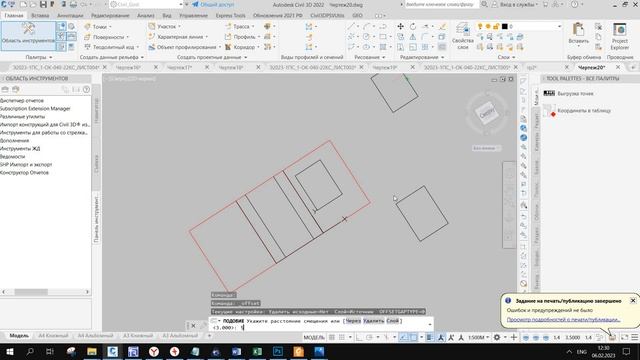
Task: Toggle the grid display in status bar
Action: click(332, 338)
